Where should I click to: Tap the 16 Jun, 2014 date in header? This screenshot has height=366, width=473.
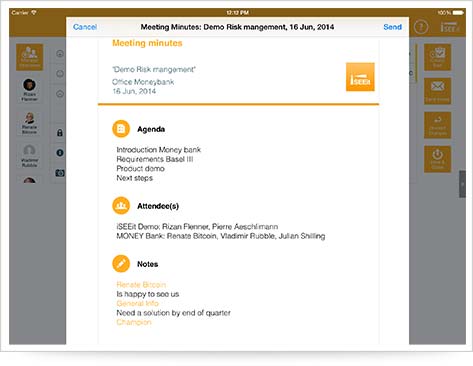tap(134, 91)
